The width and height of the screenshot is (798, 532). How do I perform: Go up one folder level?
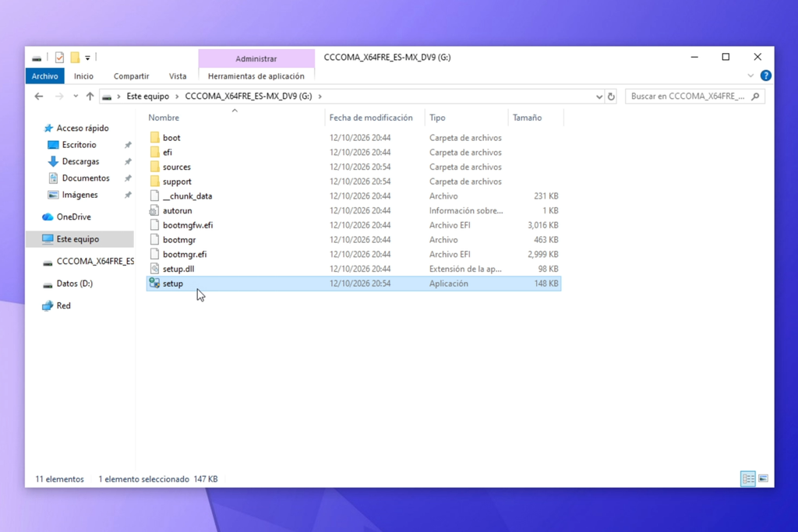pos(90,96)
